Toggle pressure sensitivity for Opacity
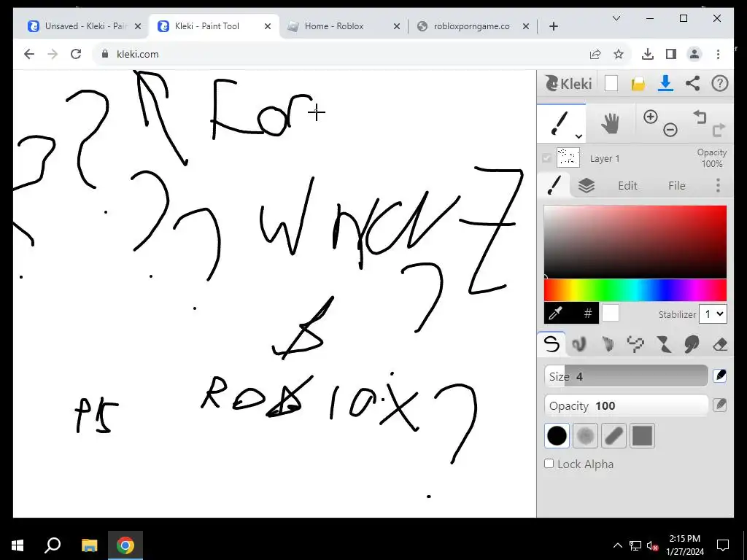The image size is (747, 560). pyautogui.click(x=720, y=405)
